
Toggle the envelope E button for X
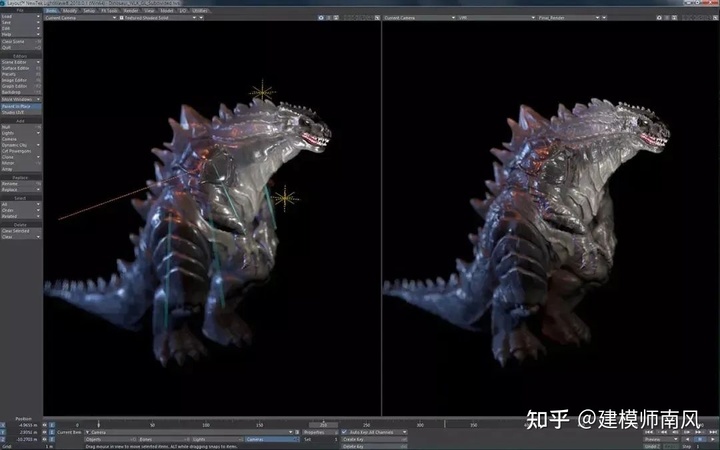click(51, 425)
